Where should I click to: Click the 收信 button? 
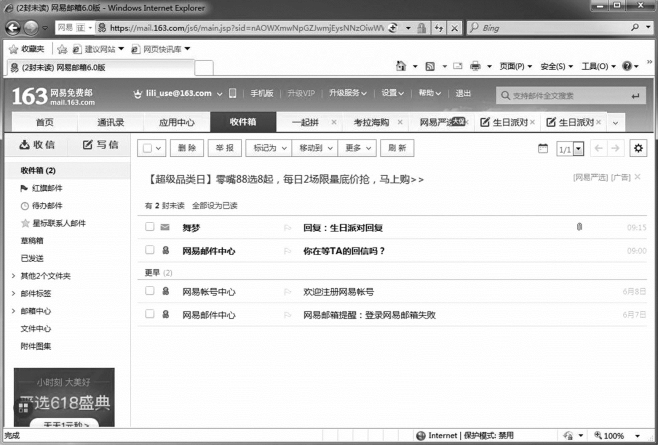tap(37, 145)
